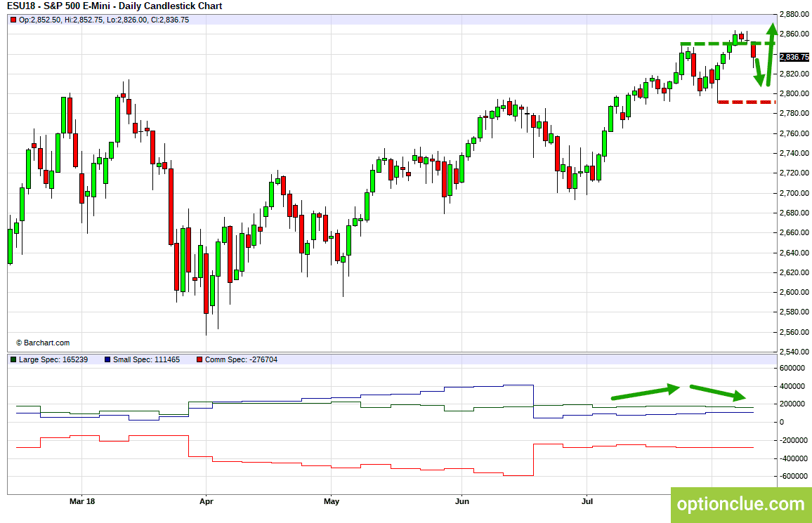Click the Comm Spec: -276704 legend text

pos(242,359)
